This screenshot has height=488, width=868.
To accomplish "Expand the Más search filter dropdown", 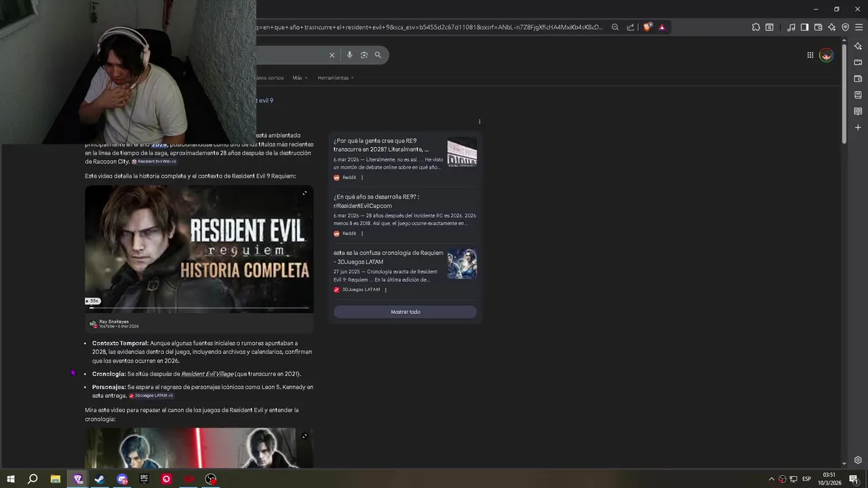I will pyautogui.click(x=300, y=78).
